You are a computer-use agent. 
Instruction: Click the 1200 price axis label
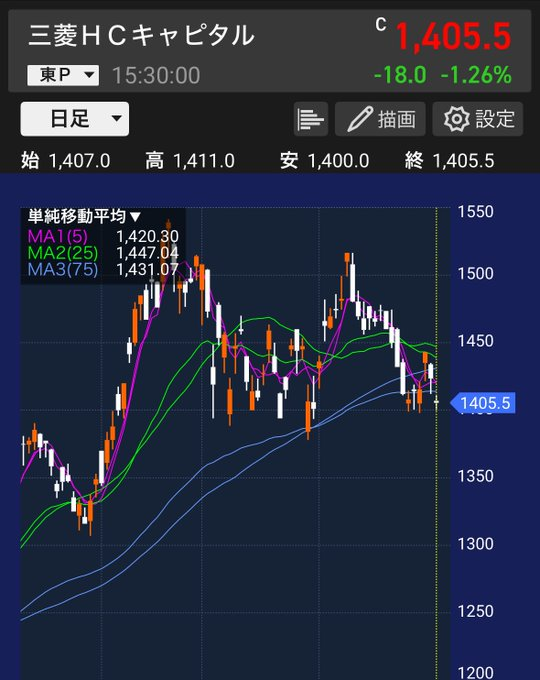pos(476,673)
